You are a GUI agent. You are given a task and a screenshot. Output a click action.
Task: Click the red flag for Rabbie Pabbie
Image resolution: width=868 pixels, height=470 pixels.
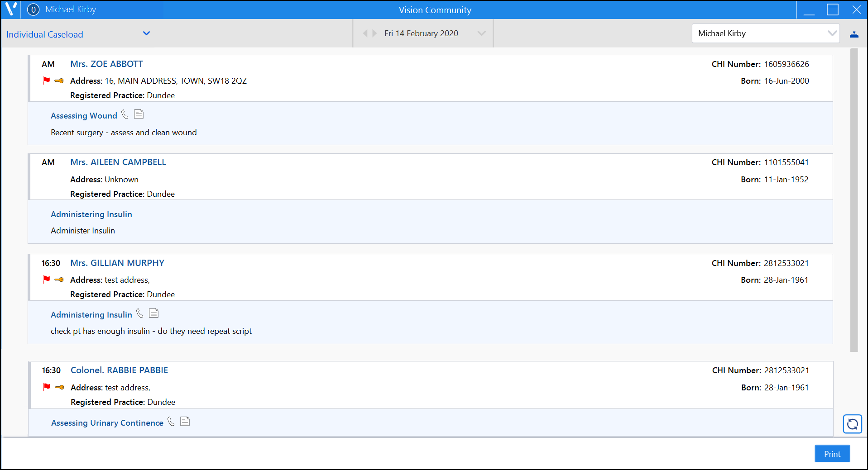47,387
